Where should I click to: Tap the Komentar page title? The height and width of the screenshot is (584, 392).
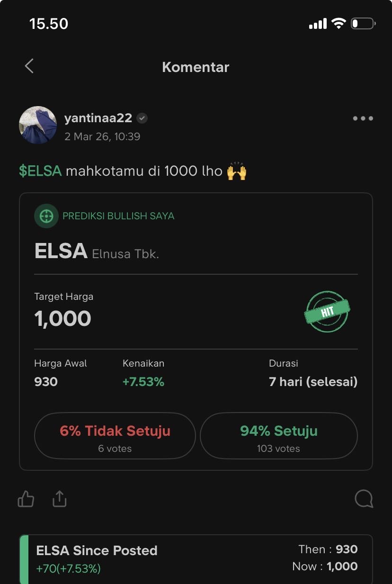pyautogui.click(x=196, y=67)
